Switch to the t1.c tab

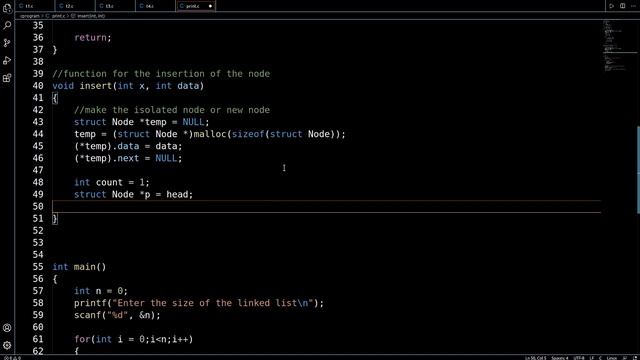(x=35, y=6)
